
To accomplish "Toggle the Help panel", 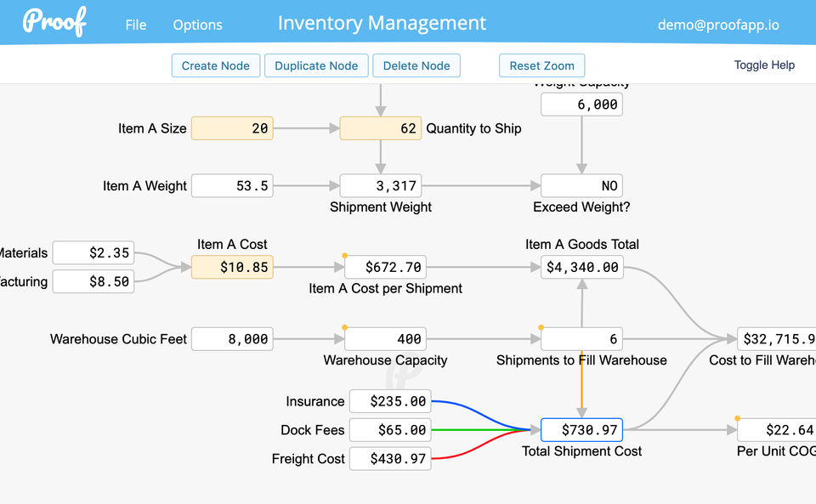I will click(x=764, y=65).
